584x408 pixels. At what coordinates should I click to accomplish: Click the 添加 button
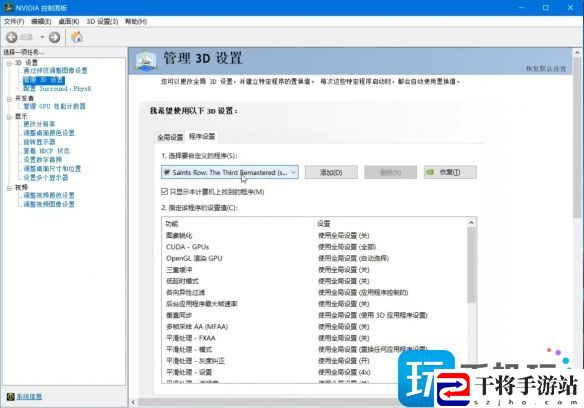point(331,172)
